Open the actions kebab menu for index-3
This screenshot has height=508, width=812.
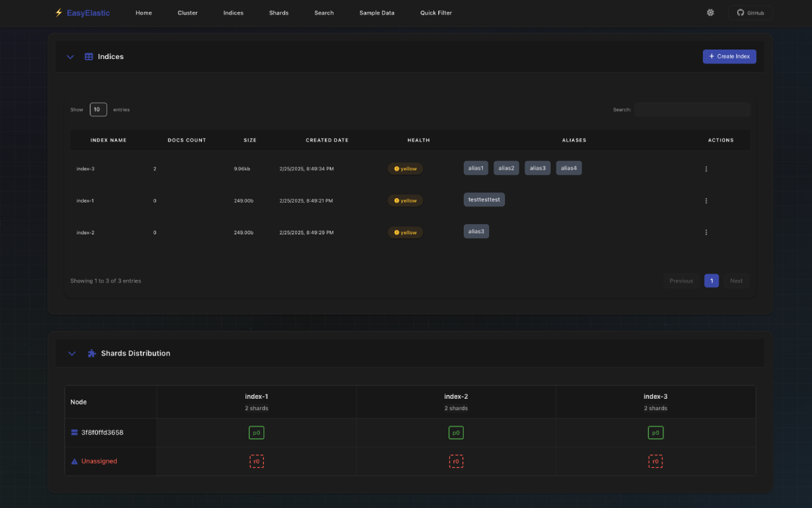[706, 168]
